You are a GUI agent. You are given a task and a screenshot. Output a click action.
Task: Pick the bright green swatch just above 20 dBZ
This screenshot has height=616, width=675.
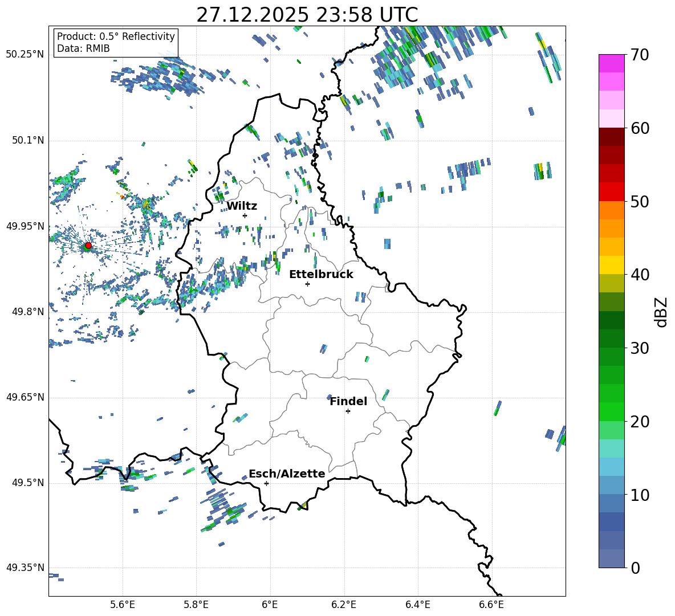click(612, 411)
